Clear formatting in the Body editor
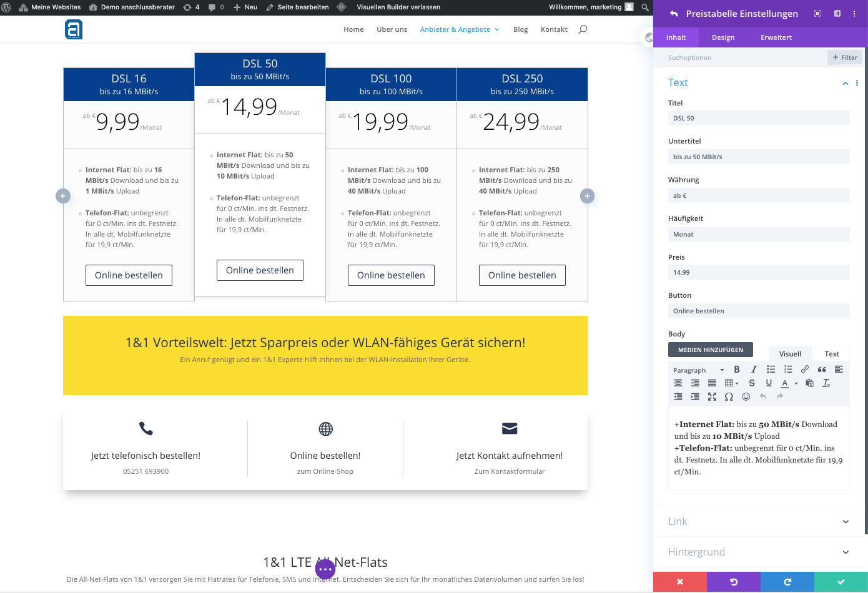This screenshot has height=593, width=868. (826, 383)
